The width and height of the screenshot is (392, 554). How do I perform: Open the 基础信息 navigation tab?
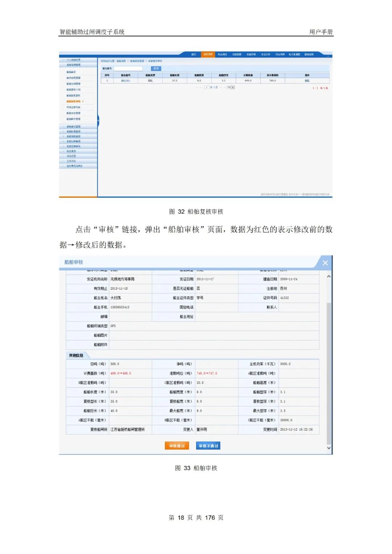point(309,54)
